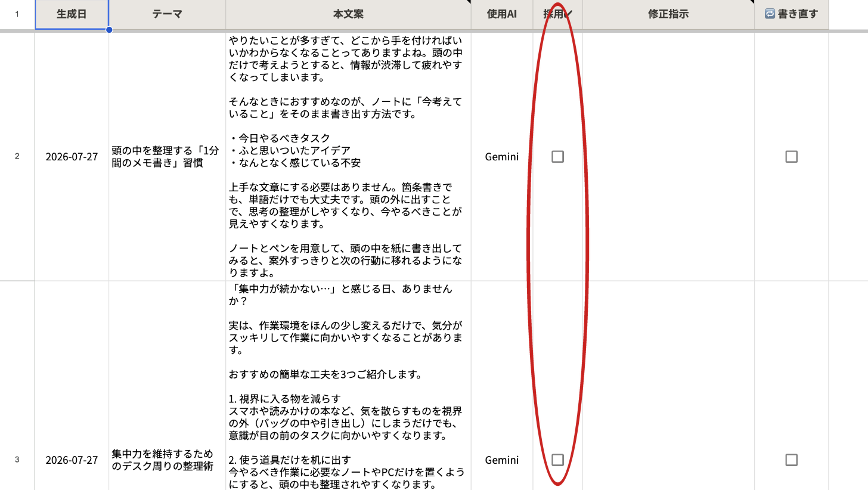
Task: Check the 採用 checkbox in row 3
Action: [x=557, y=460]
